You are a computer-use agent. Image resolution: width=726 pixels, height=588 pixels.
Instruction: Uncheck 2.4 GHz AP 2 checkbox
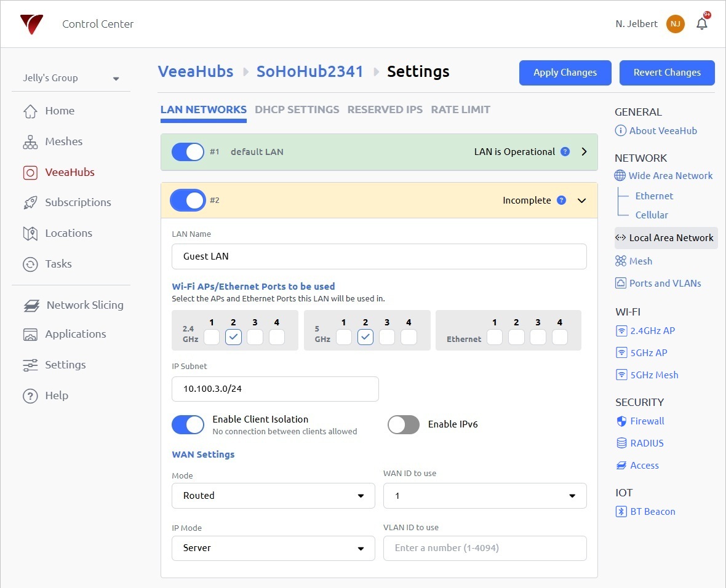233,337
